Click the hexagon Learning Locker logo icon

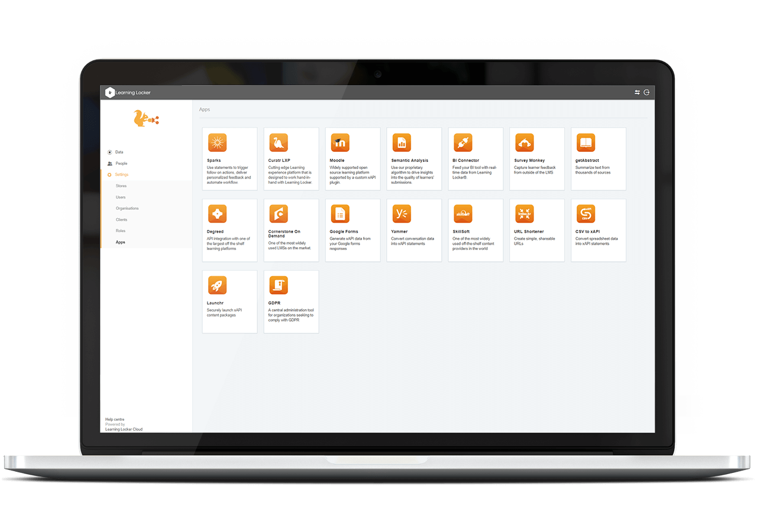point(109,92)
